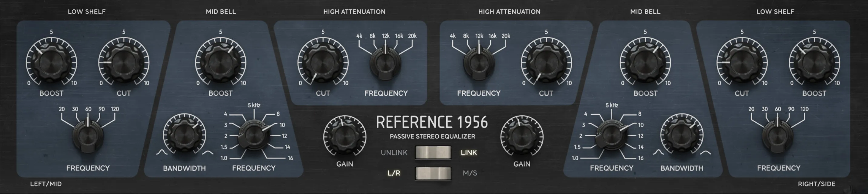Viewport: 868px width, 194px height.
Task: Click the wide bandwidth icon beside left Bandwidth knob
Action: (x=208, y=153)
